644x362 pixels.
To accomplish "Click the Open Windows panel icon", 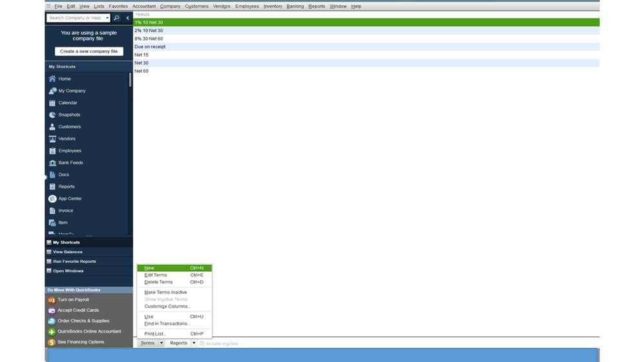I will tap(49, 271).
